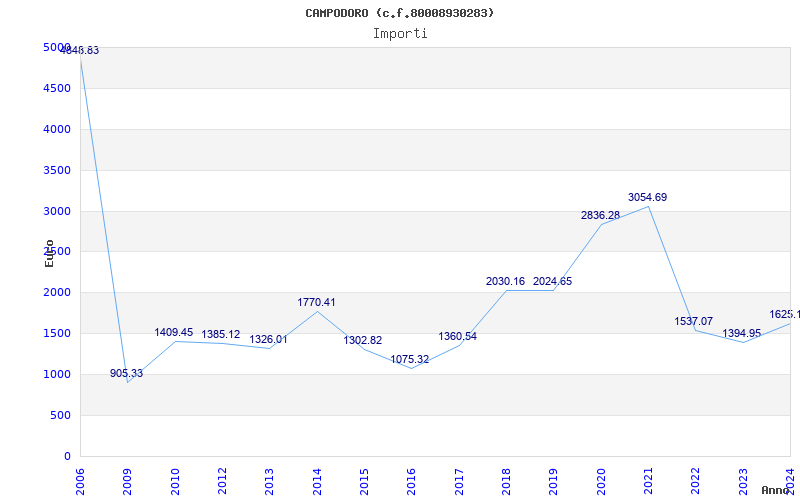Click the 2012 x-axis year label
Viewport: 800px width, 500px height.
(222, 481)
